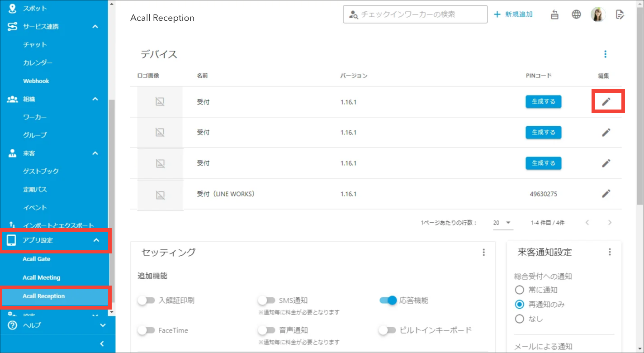Click the logo placeholder of LINE WORKS device
This screenshot has width=644, height=353.
[160, 195]
